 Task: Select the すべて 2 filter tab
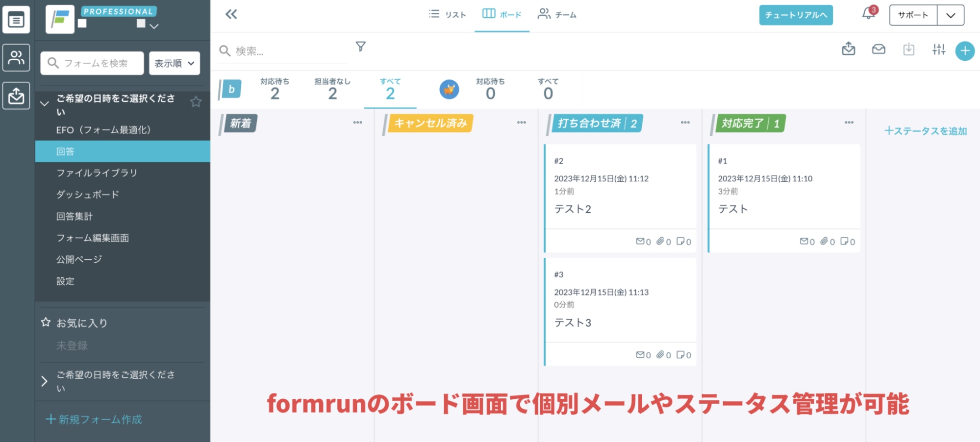(390, 89)
